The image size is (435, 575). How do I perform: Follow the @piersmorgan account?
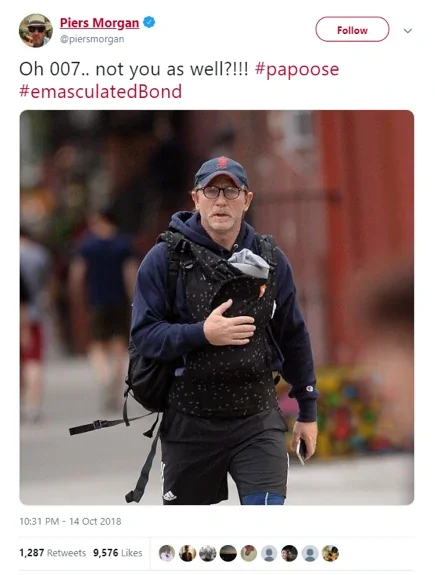click(x=352, y=29)
